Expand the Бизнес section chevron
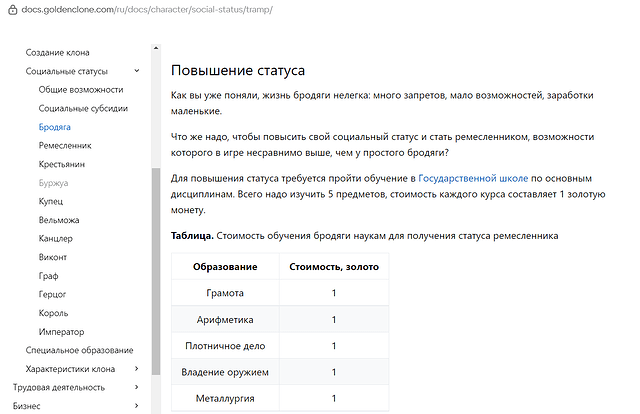This screenshot has width=640, height=414. [136, 406]
